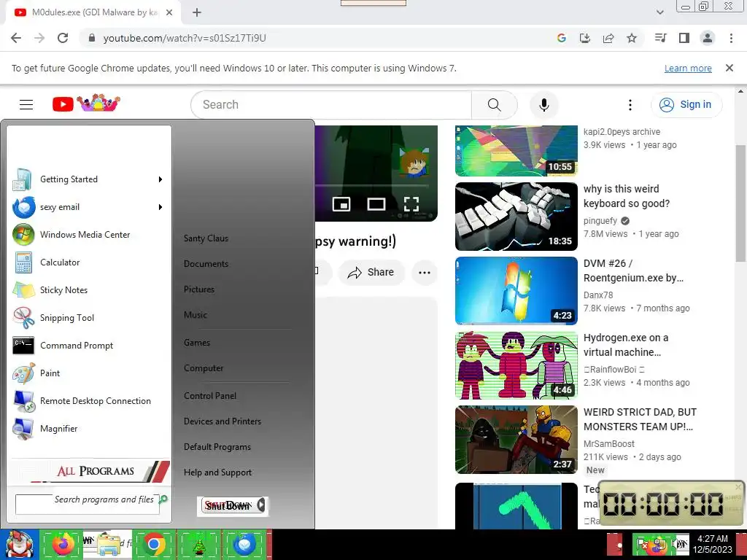Focus the YouTube Search field
747x560 pixels.
click(x=331, y=105)
